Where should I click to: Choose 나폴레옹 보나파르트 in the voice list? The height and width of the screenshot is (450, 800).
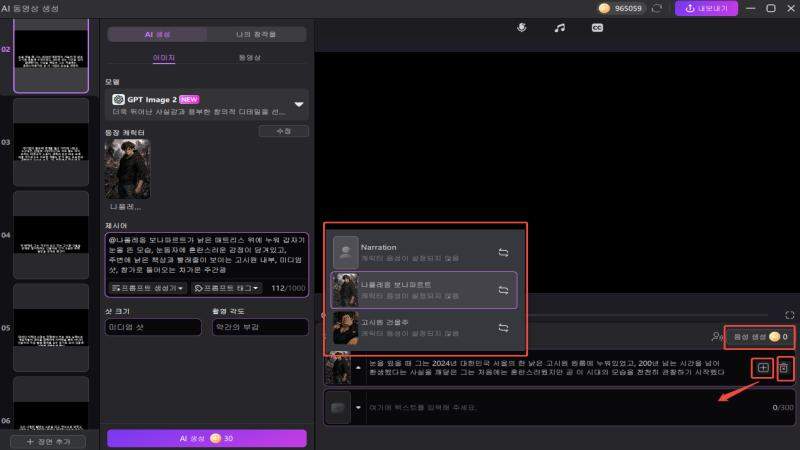(x=424, y=290)
